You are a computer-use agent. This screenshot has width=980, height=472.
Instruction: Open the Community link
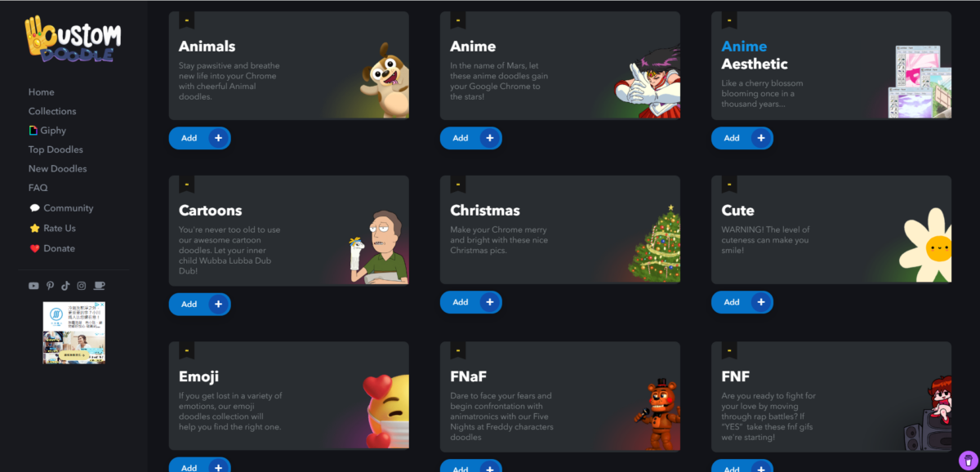[61, 208]
